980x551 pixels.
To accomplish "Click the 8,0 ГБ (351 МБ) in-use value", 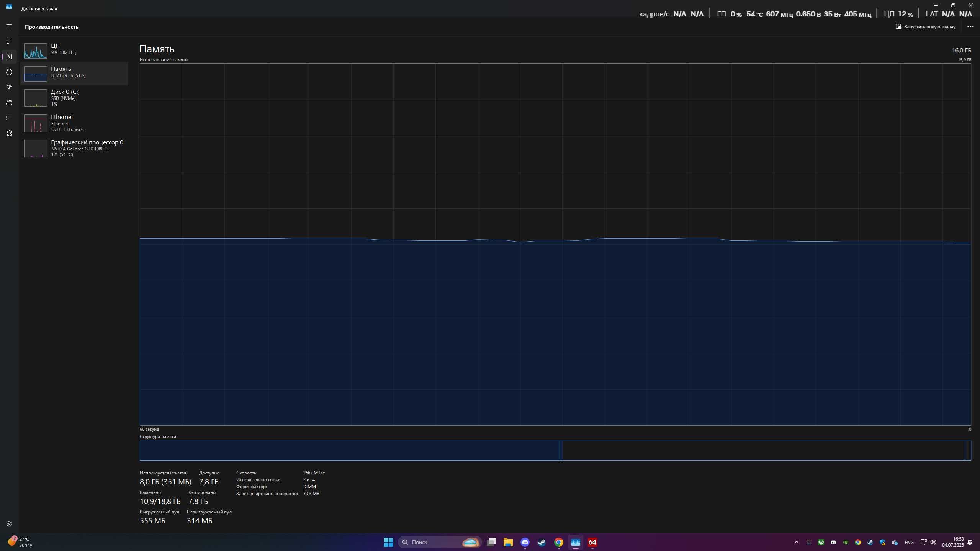I will [165, 482].
